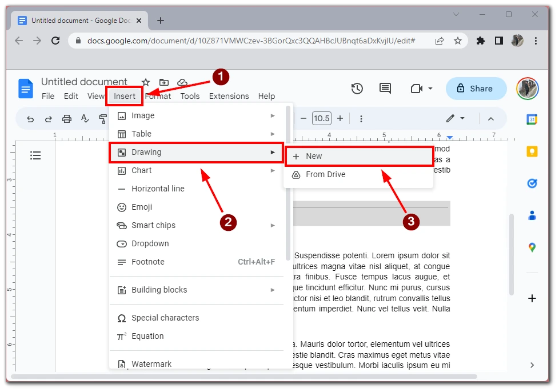Image resolution: width=559 pixels, height=392 pixels.
Task: Increase font size with plus button
Action: coord(340,118)
